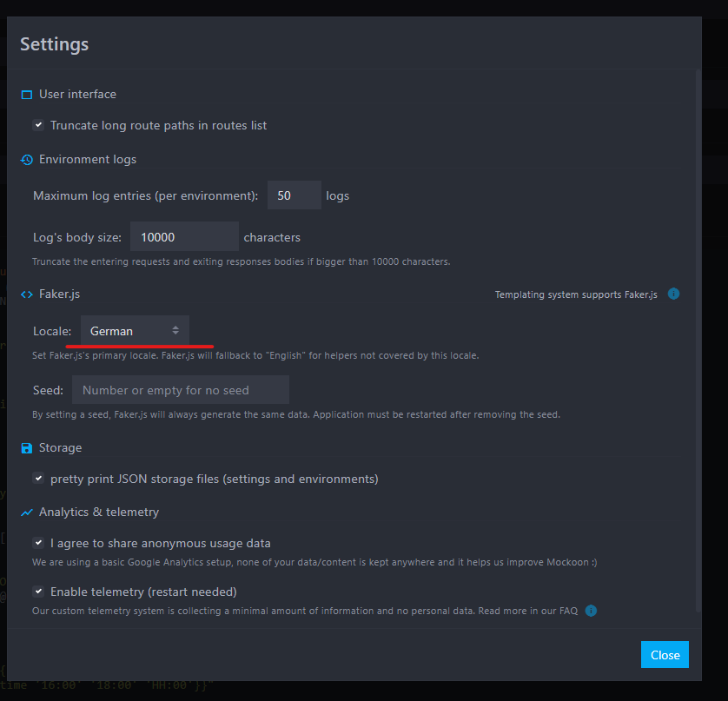Click the chevron inside the Locale selector

[175, 331]
